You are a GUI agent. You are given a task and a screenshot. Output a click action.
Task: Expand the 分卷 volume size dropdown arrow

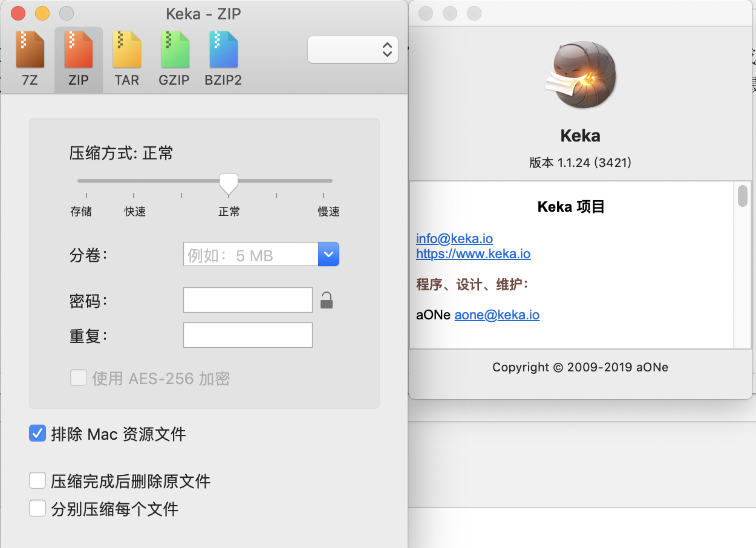coord(328,254)
